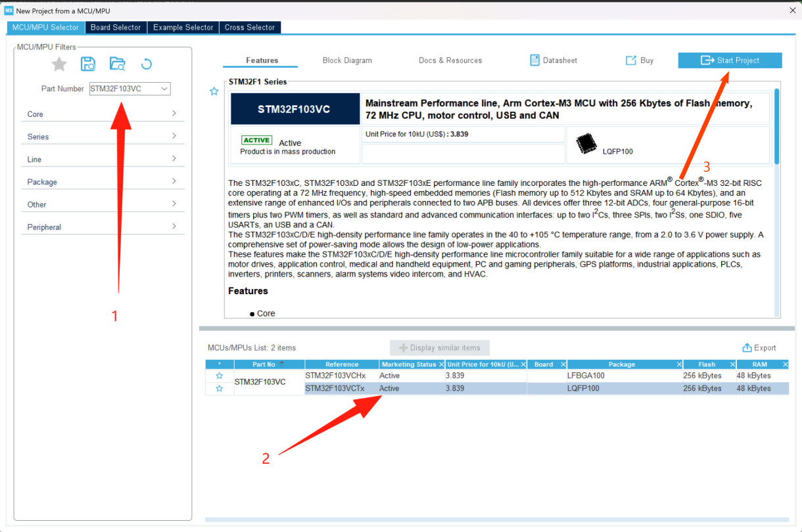Viewport: 802px width, 532px height.
Task: Open the Block Diagram tab
Action: click(347, 60)
